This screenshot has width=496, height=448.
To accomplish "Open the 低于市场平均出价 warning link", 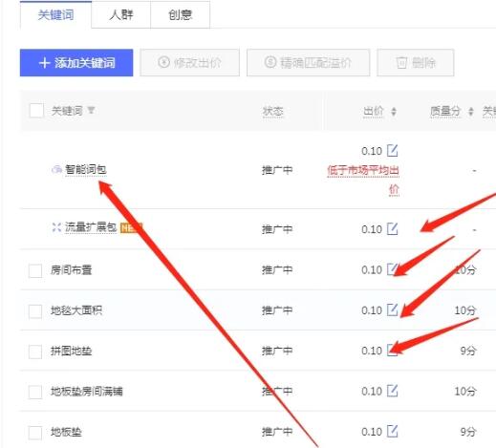I will 363,180.
